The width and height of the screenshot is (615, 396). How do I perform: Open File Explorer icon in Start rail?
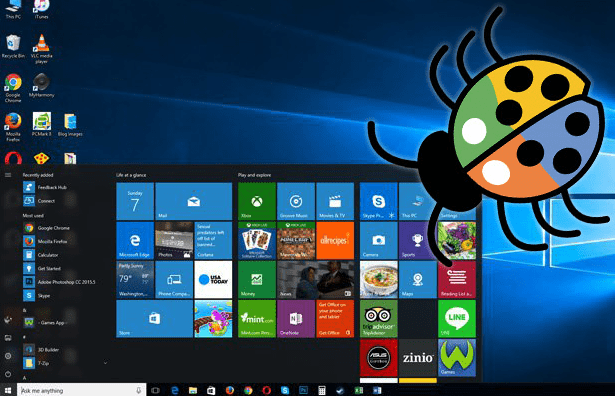tap(8, 338)
